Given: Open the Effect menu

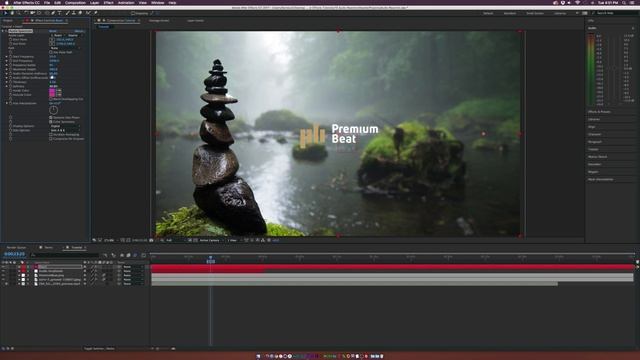Looking at the screenshot, I should 109,2.
